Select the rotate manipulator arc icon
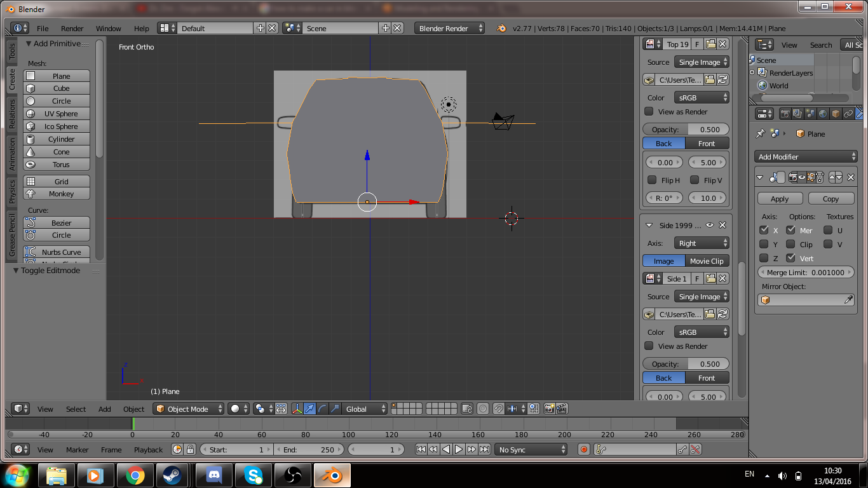The image size is (868, 488). tap(322, 409)
